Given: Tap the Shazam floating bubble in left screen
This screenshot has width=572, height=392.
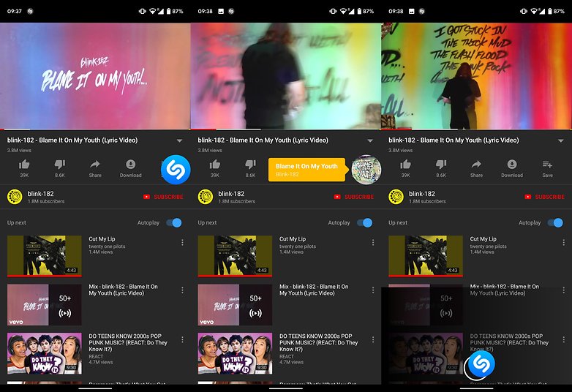Looking at the screenshot, I should tap(176, 170).
